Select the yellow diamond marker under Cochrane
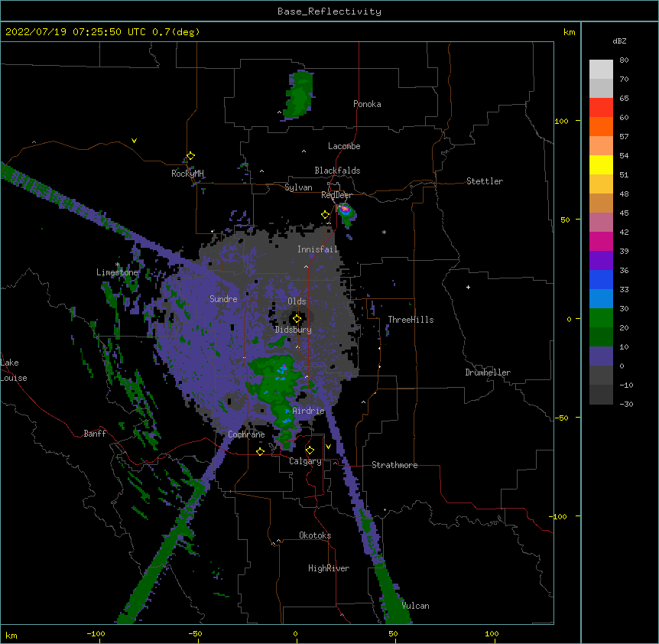Viewport: 659px width, 644px height. tap(260, 451)
